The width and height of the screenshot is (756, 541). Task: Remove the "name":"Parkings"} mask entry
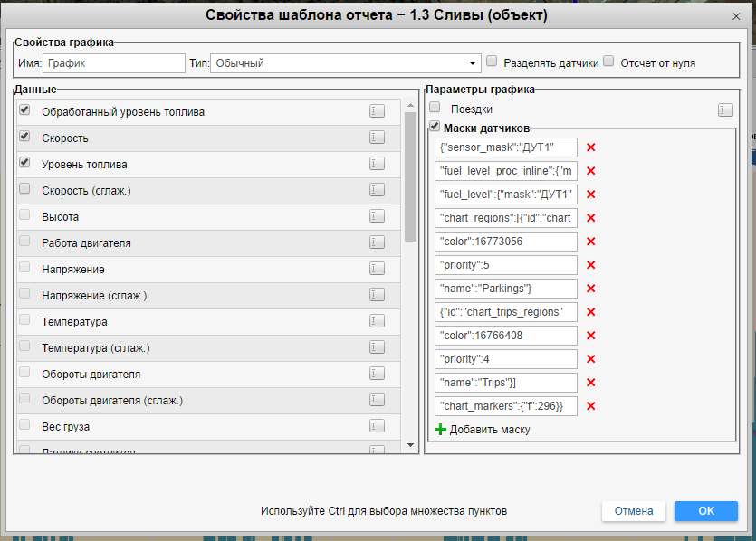[x=591, y=289]
